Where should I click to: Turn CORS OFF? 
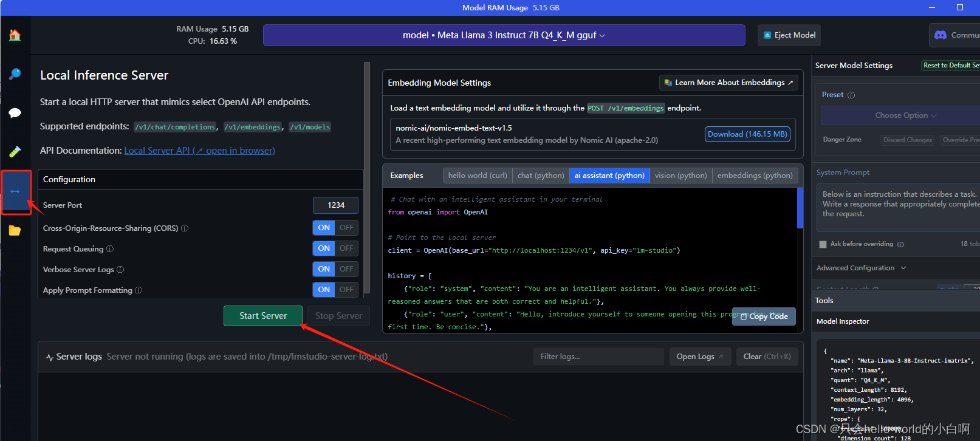pos(346,228)
